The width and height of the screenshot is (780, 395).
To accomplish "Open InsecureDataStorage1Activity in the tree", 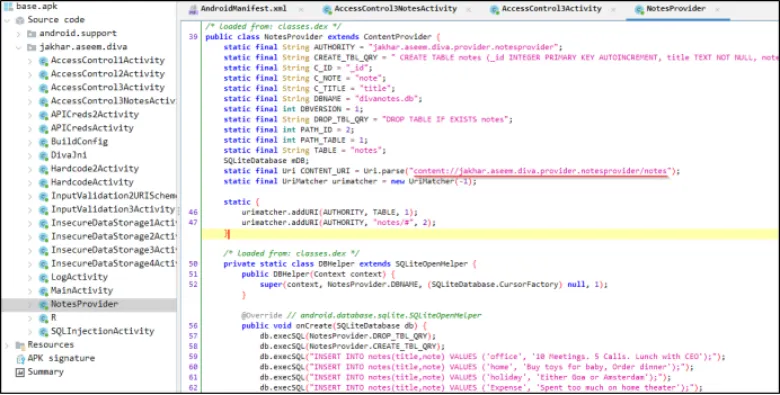I will 114,223.
